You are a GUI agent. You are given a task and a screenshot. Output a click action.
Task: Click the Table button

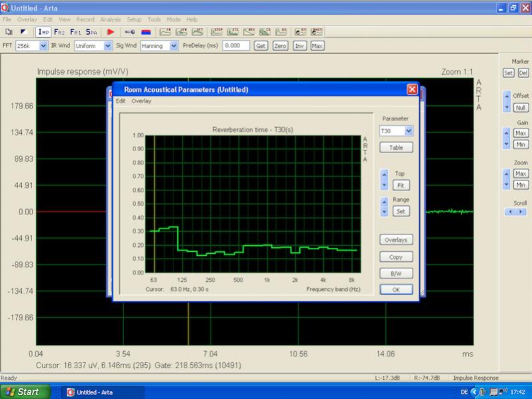pos(396,147)
